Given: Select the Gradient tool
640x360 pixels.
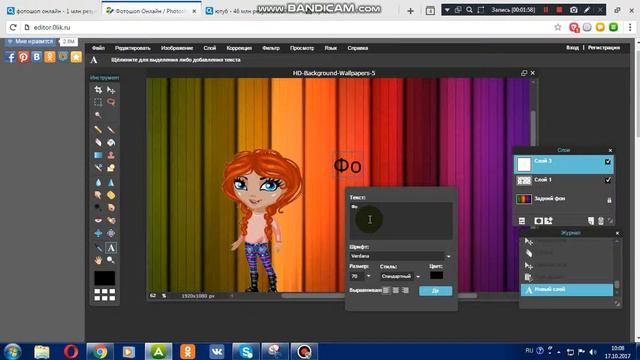Looking at the screenshot, I should click(x=98, y=155).
